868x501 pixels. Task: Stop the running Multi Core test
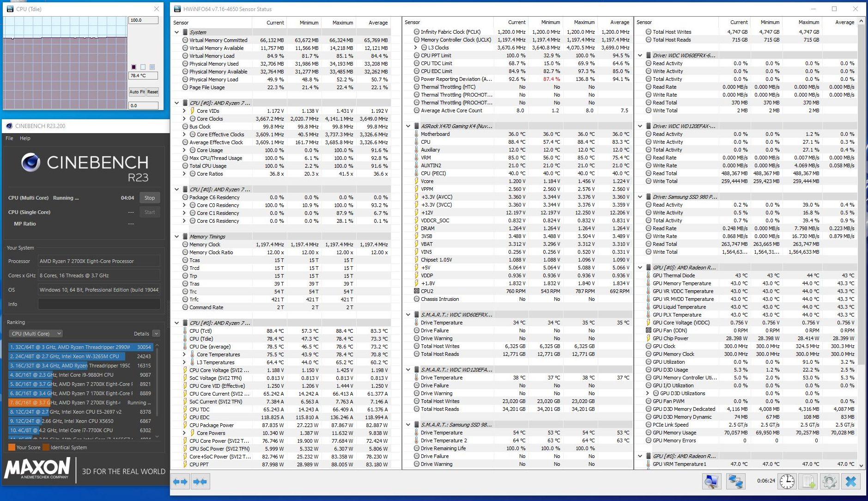pyautogui.click(x=150, y=198)
